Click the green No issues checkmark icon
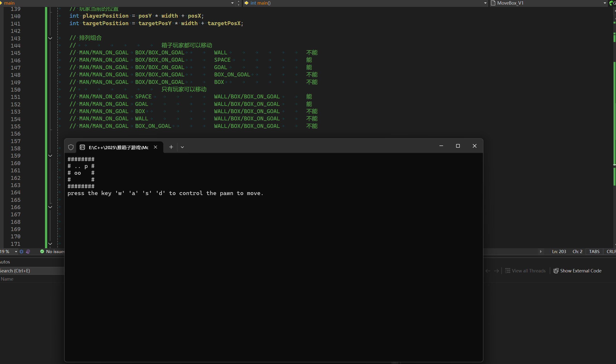Viewport: 616px width, 364px height. [x=42, y=251]
